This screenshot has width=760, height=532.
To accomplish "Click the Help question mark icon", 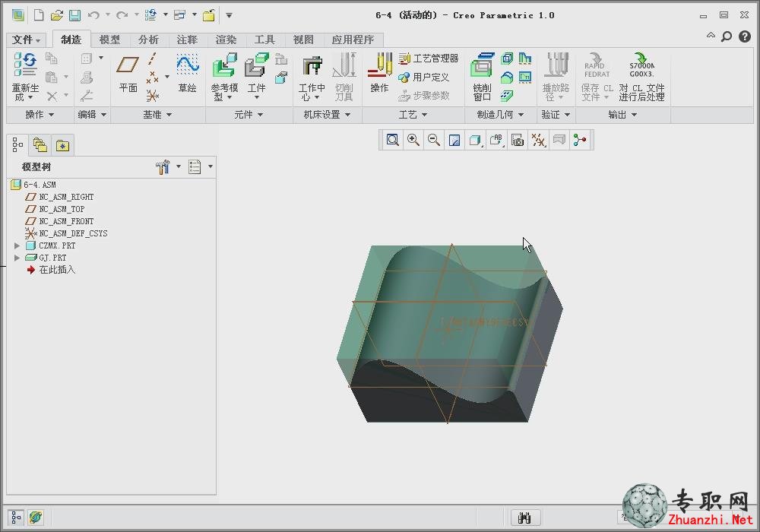I will point(745,36).
